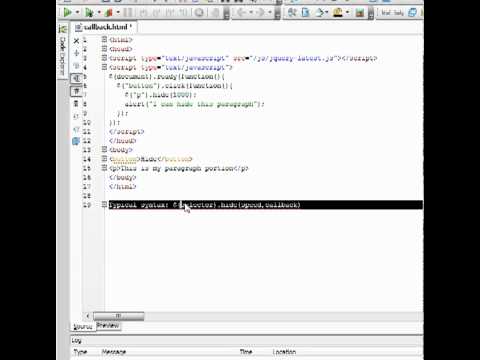Collapse the fold marker at <body> line 13
Viewport: 480px width, 360px height.
click(104, 149)
